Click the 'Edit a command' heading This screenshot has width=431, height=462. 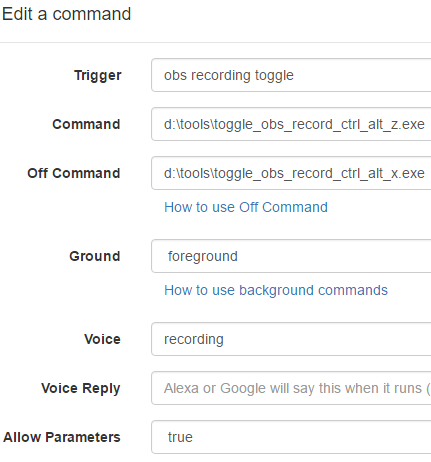pos(66,14)
